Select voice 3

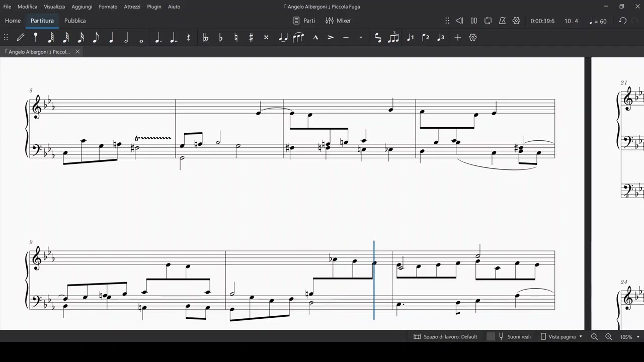click(441, 37)
